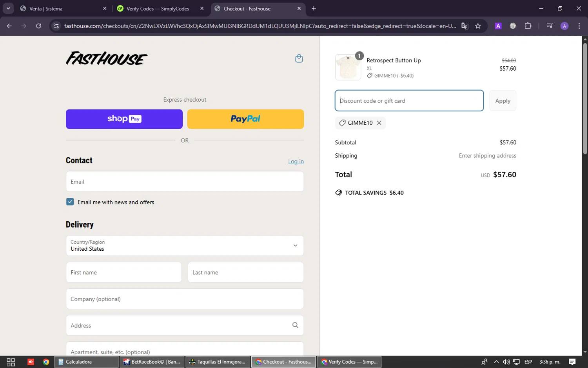Click the TOTAL SAVINGS $6.40 text
This screenshot has height=368, width=588.
pyautogui.click(x=374, y=193)
